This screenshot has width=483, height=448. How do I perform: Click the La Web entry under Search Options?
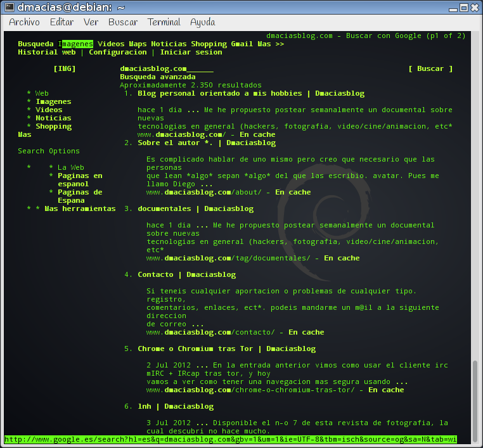point(71,167)
